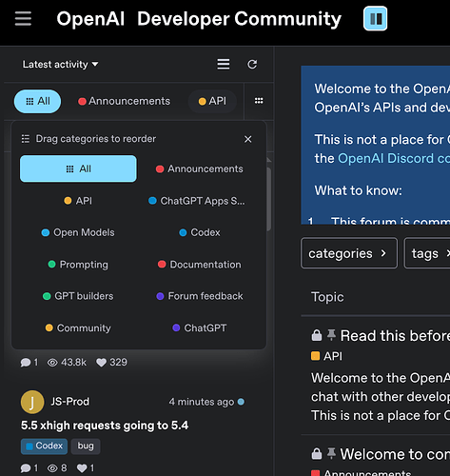
Task: Open the list-view hamburger icon
Action: coord(224,64)
